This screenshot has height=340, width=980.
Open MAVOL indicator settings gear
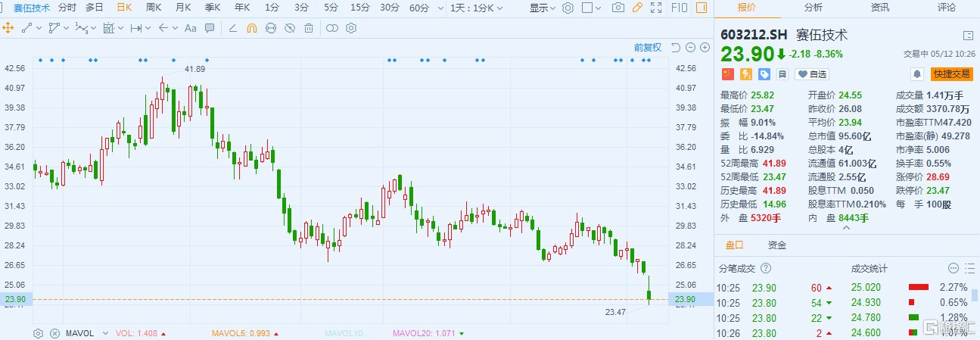pyautogui.click(x=38, y=332)
